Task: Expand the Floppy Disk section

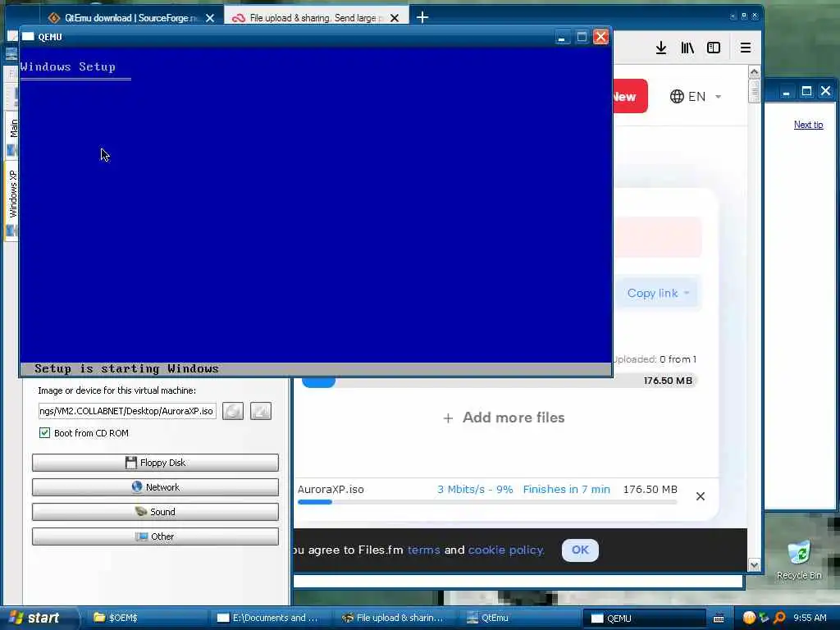Action: pyautogui.click(x=155, y=463)
